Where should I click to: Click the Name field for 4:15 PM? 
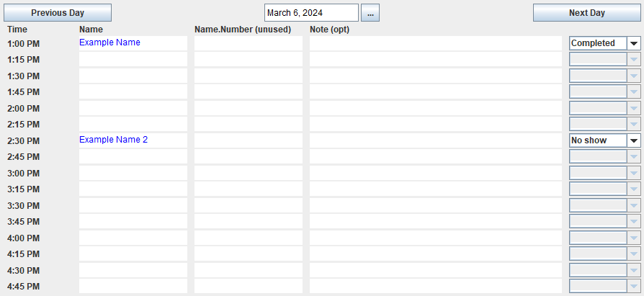click(133, 254)
